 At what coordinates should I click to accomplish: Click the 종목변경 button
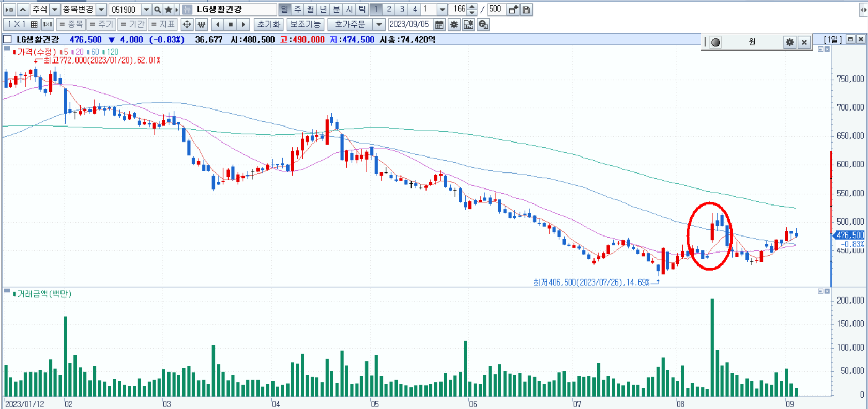click(79, 9)
